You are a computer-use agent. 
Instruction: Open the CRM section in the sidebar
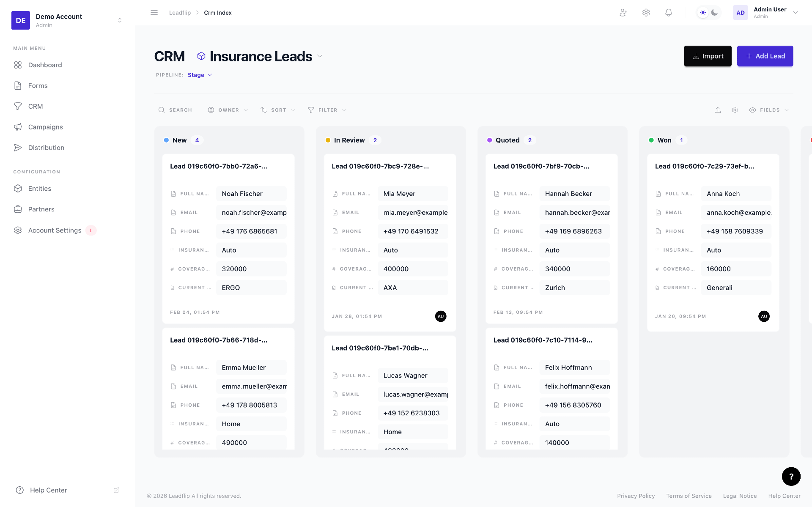click(36, 106)
